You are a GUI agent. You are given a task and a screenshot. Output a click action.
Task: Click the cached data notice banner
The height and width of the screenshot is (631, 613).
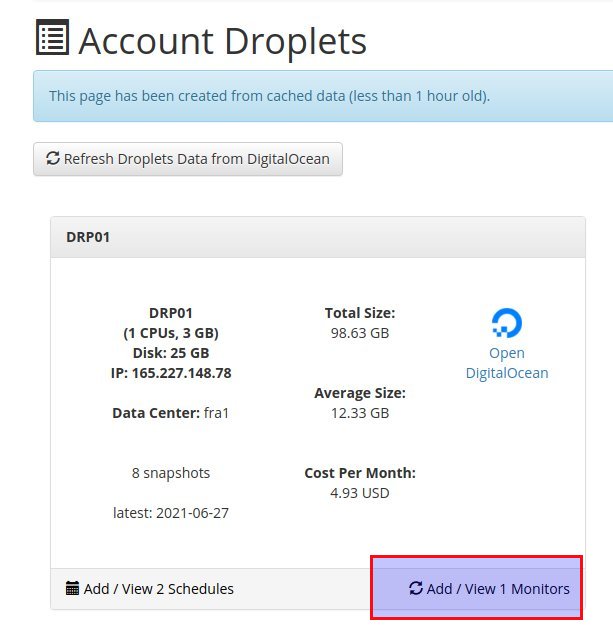click(x=323, y=96)
